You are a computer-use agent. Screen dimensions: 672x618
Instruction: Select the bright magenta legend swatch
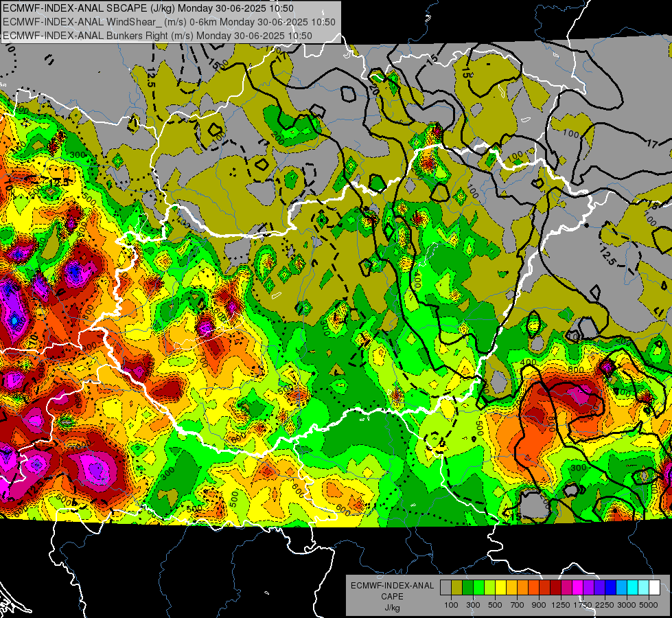[x=578, y=588]
